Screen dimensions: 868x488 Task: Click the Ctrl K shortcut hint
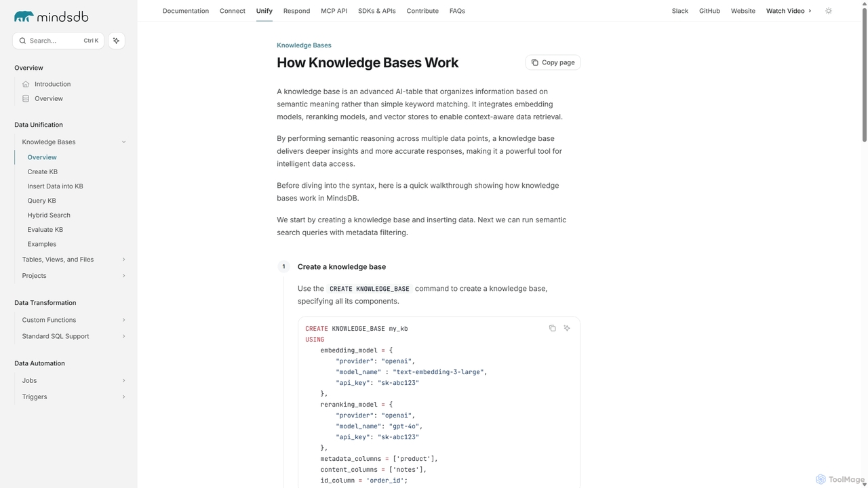pyautogui.click(x=91, y=41)
